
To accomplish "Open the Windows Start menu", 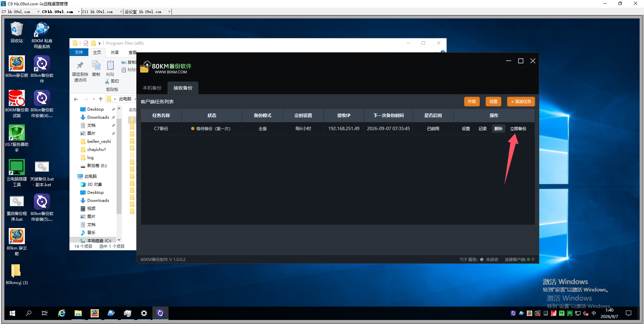I will 12,313.
